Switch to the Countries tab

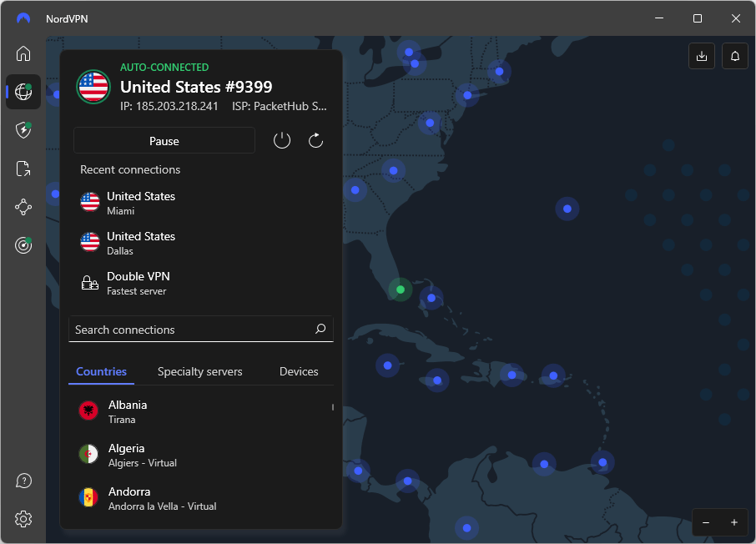point(101,372)
